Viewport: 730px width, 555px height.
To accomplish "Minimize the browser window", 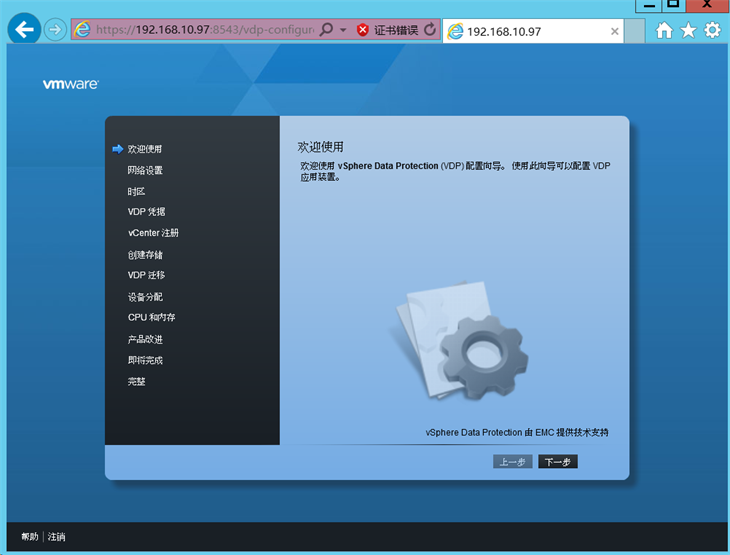I will (x=649, y=5).
